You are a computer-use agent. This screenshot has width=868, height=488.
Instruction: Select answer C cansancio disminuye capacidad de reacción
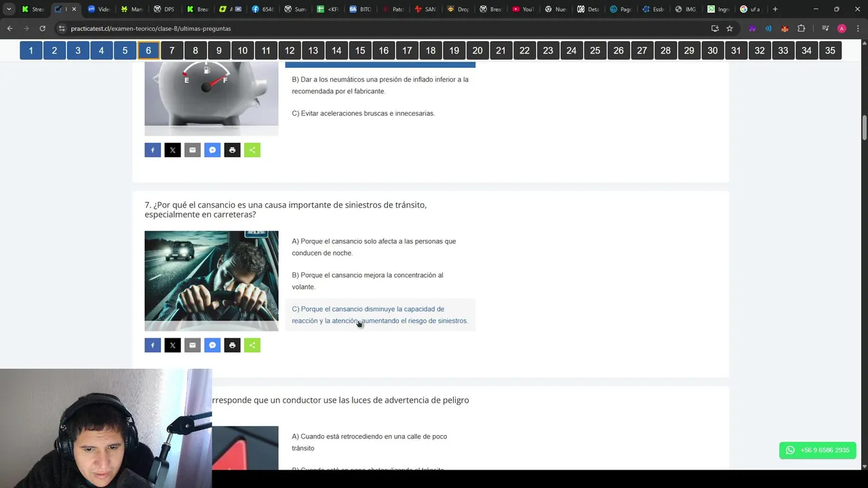pyautogui.click(x=380, y=314)
